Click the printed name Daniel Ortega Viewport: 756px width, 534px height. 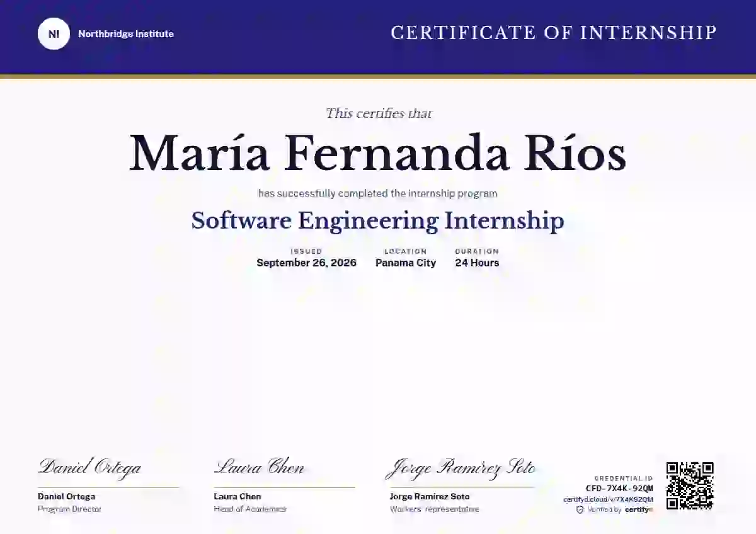tap(66, 496)
